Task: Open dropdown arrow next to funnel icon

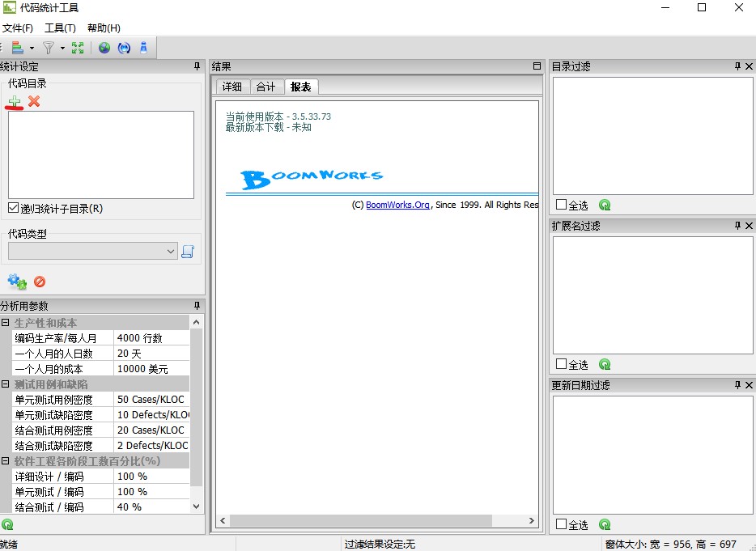Action: tap(62, 49)
